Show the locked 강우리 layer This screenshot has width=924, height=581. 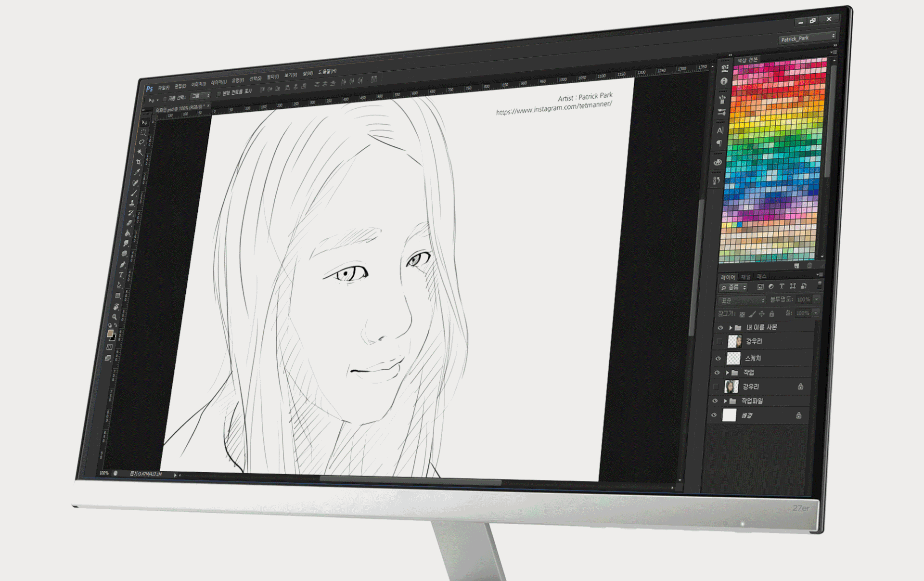[716, 387]
